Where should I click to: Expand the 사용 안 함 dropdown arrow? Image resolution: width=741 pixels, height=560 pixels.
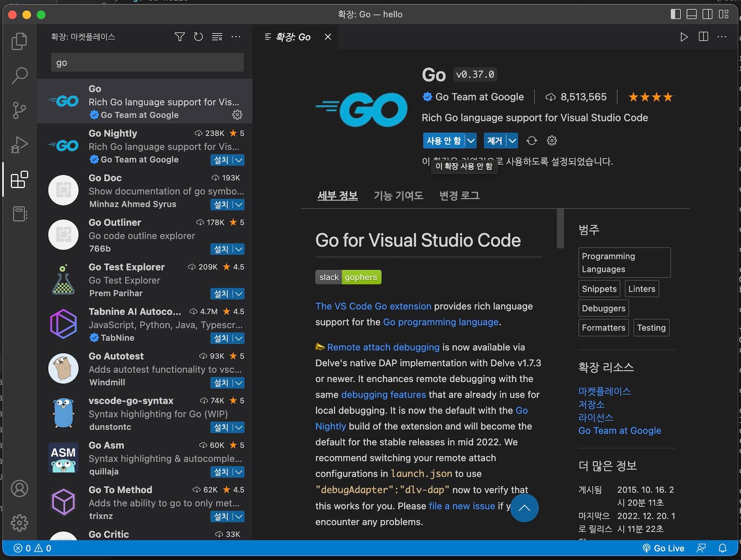471,141
